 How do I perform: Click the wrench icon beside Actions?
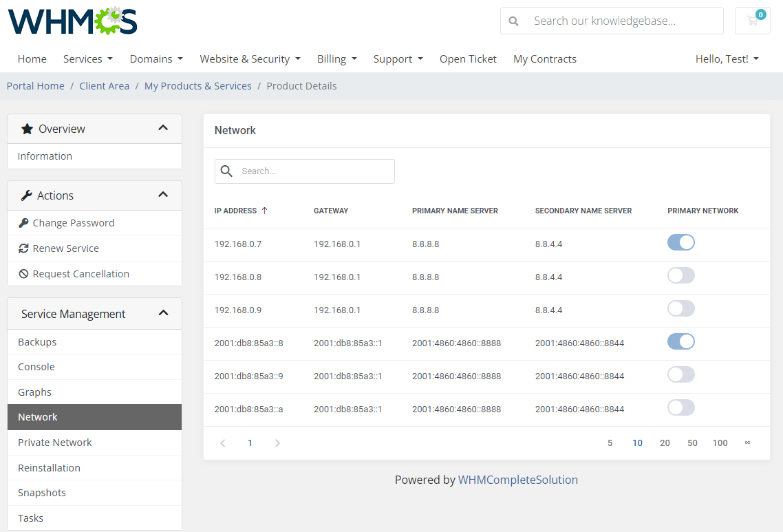[x=28, y=195]
